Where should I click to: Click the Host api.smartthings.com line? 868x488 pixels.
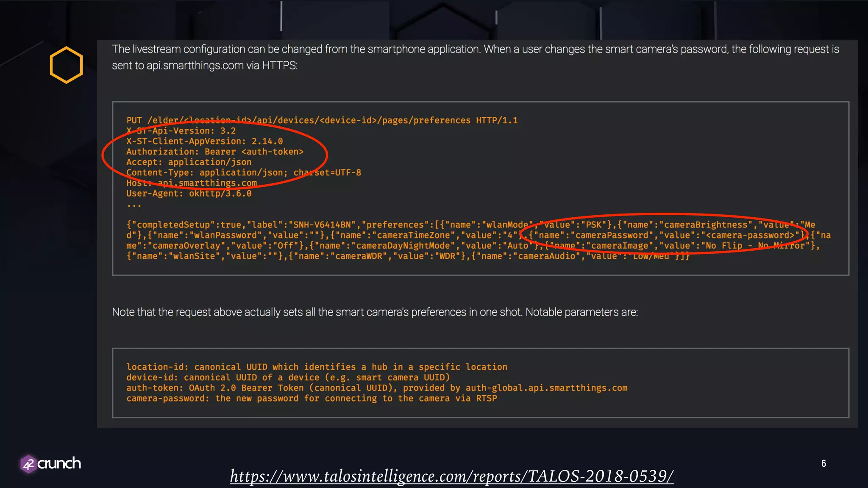click(192, 183)
